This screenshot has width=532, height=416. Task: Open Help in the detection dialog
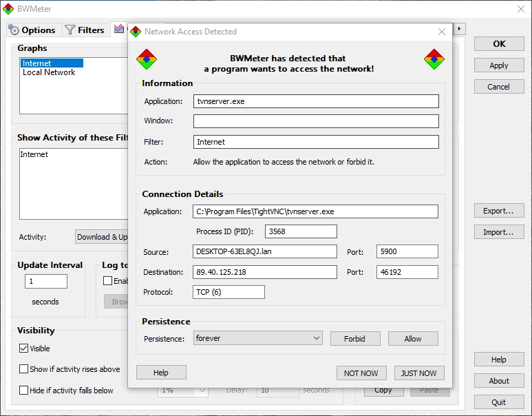tap(161, 372)
